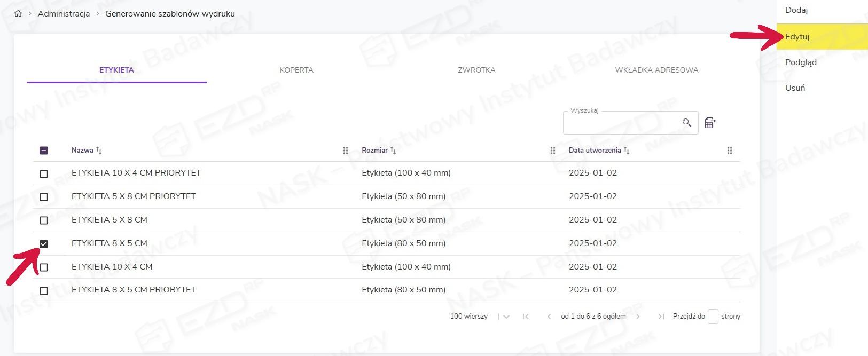This screenshot has height=356, width=868.
Task: Click the Nazwa column drag handle
Action: (x=346, y=151)
